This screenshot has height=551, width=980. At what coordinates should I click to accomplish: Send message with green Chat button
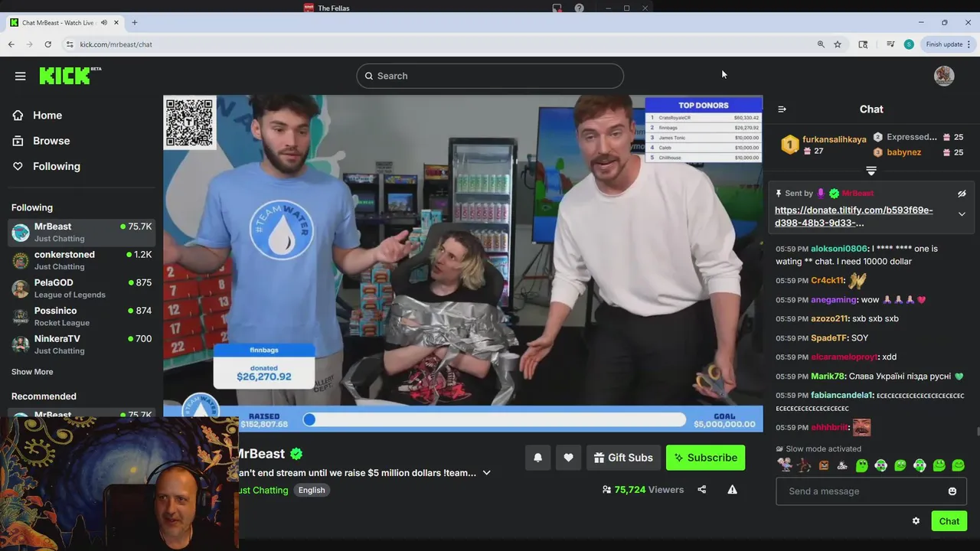coord(949,521)
